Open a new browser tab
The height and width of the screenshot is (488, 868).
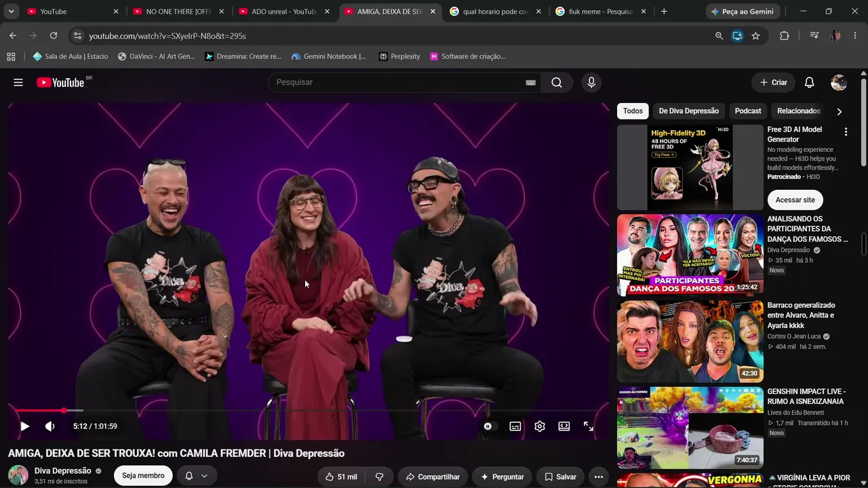pos(664,12)
